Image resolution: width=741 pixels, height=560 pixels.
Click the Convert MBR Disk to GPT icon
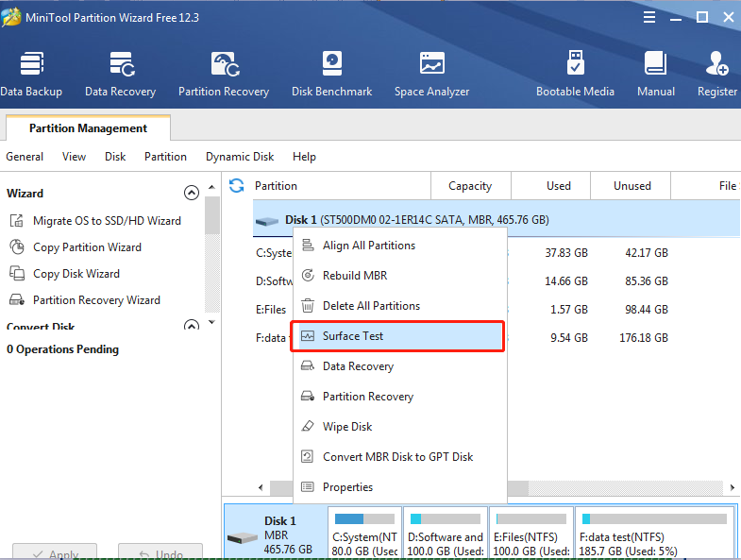(x=308, y=456)
